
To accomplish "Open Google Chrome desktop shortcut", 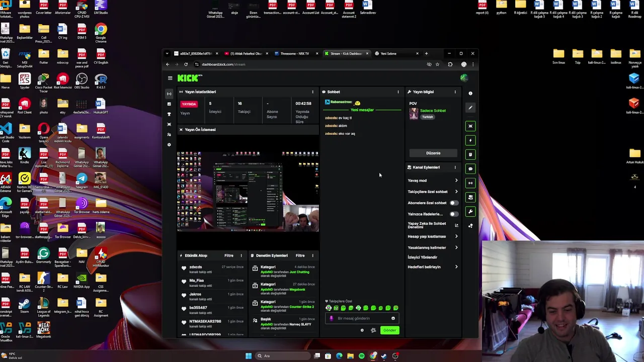I will 101,32.
